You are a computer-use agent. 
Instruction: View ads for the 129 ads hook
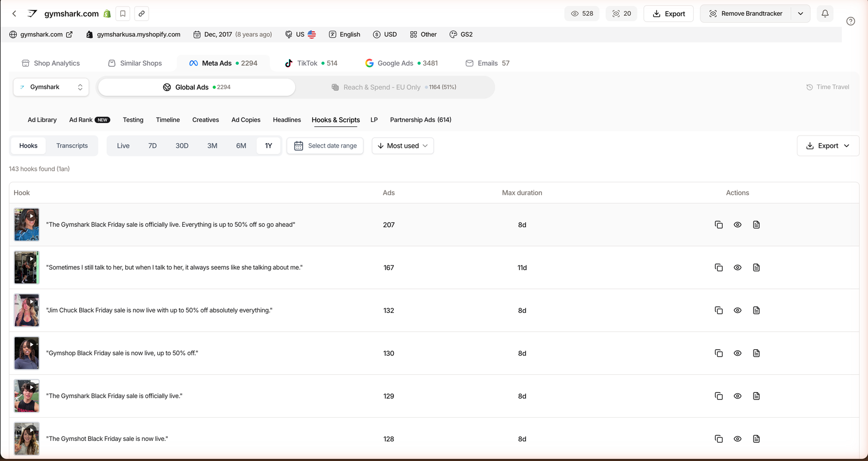point(737,396)
